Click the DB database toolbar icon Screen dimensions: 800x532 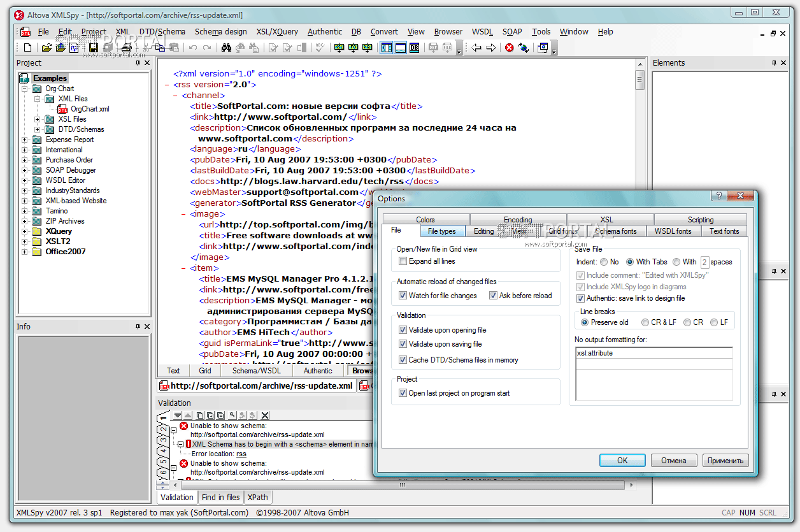coord(415,47)
